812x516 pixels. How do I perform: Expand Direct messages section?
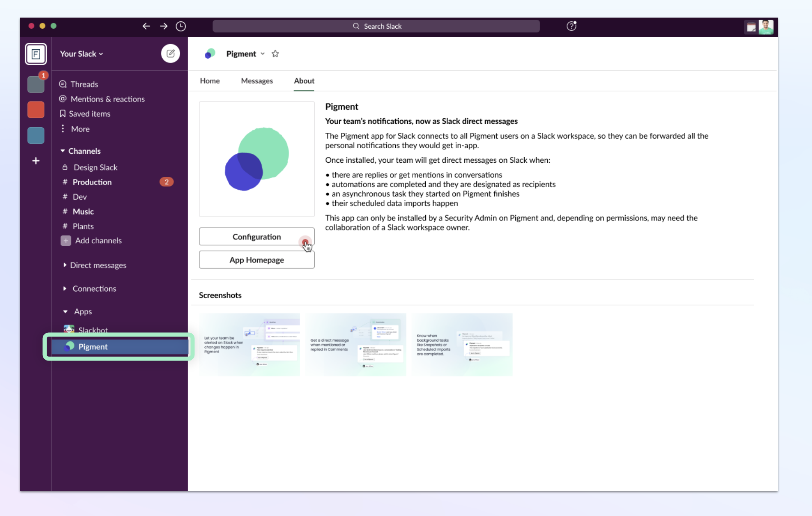point(65,265)
